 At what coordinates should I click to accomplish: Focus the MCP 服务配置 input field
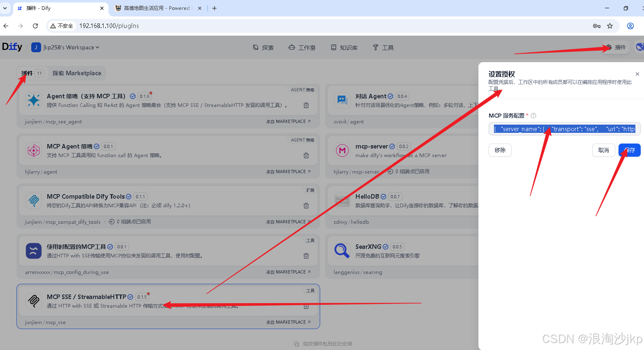point(564,129)
